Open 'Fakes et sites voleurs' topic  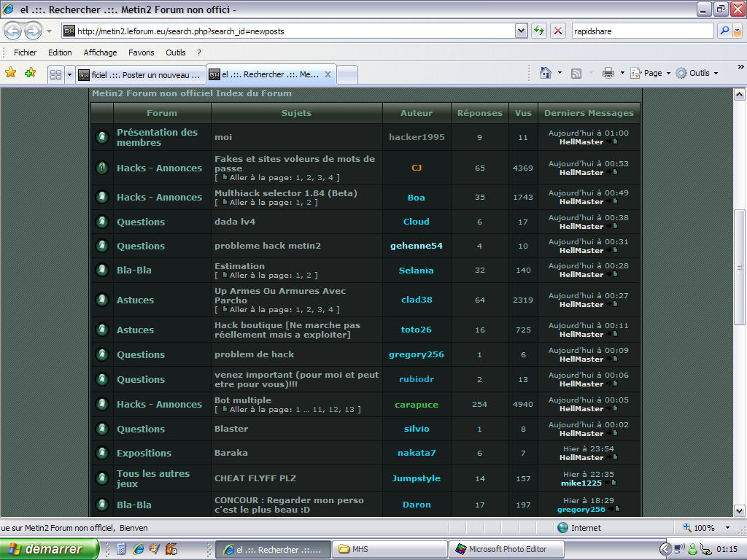pos(295,163)
